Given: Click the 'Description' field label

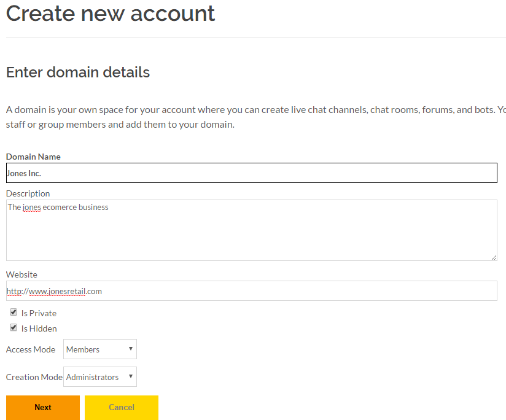Looking at the screenshot, I should pyautogui.click(x=28, y=193).
